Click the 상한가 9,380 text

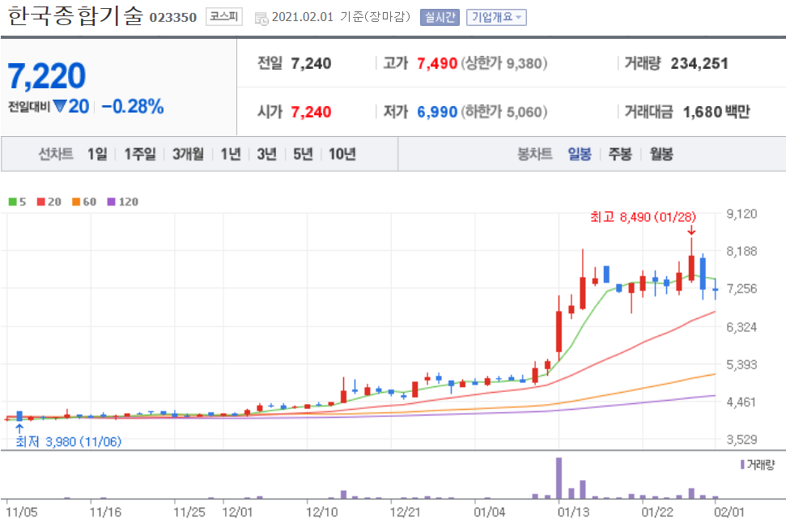point(503,64)
